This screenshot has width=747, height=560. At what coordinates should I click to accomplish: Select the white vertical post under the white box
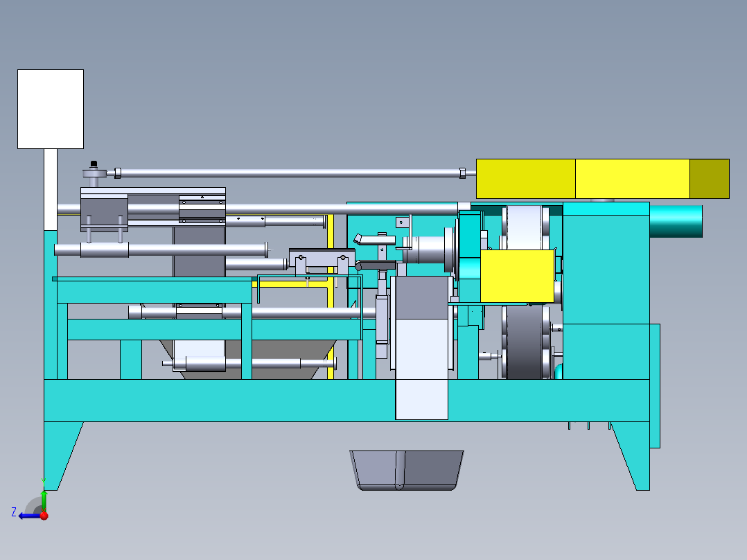click(x=51, y=189)
